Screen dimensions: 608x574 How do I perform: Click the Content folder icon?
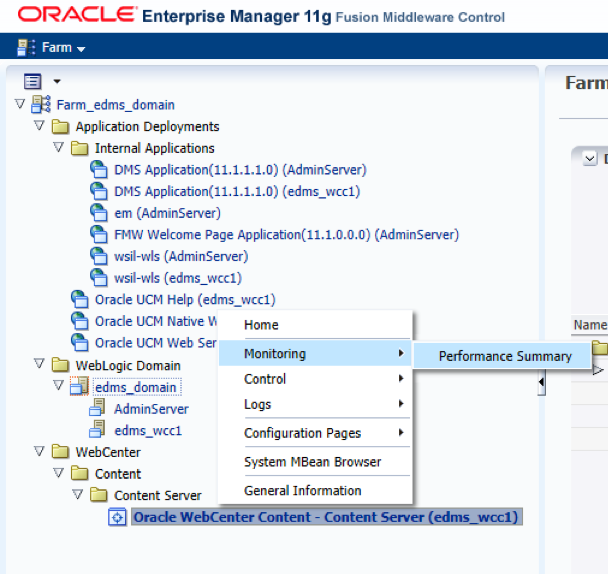click(79, 474)
